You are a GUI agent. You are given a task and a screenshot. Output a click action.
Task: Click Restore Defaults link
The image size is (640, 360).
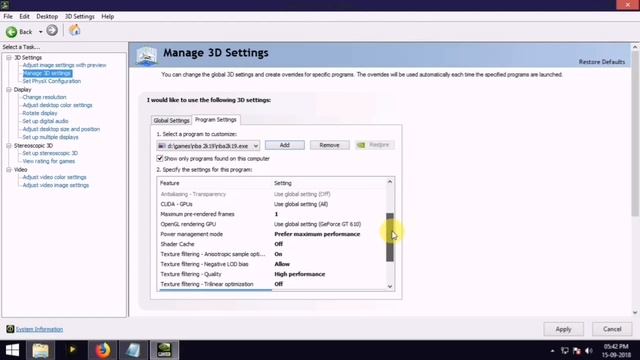[602, 62]
